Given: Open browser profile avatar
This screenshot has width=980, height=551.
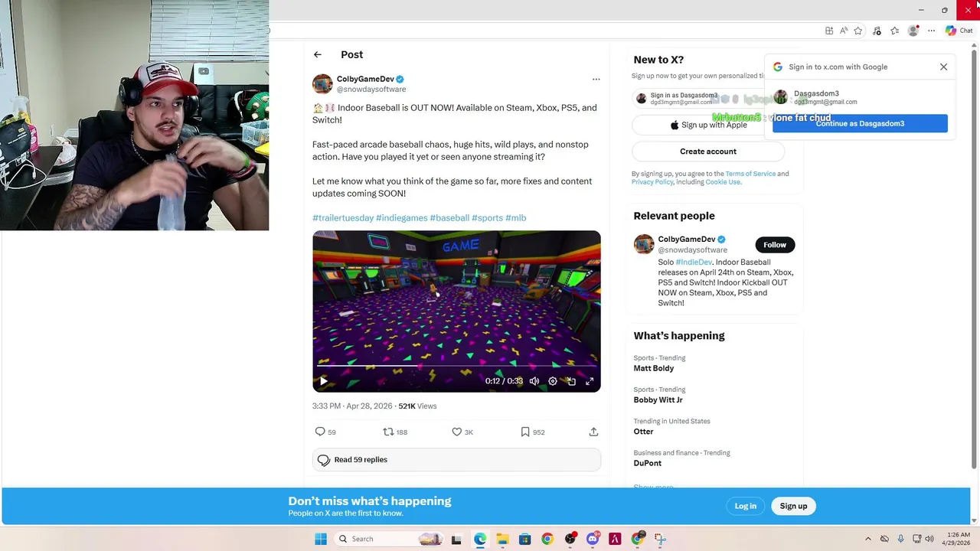Looking at the screenshot, I should tap(913, 31).
